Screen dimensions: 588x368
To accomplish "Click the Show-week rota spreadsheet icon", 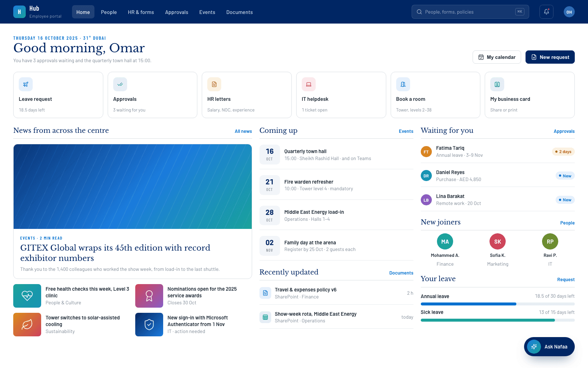I will tap(265, 317).
